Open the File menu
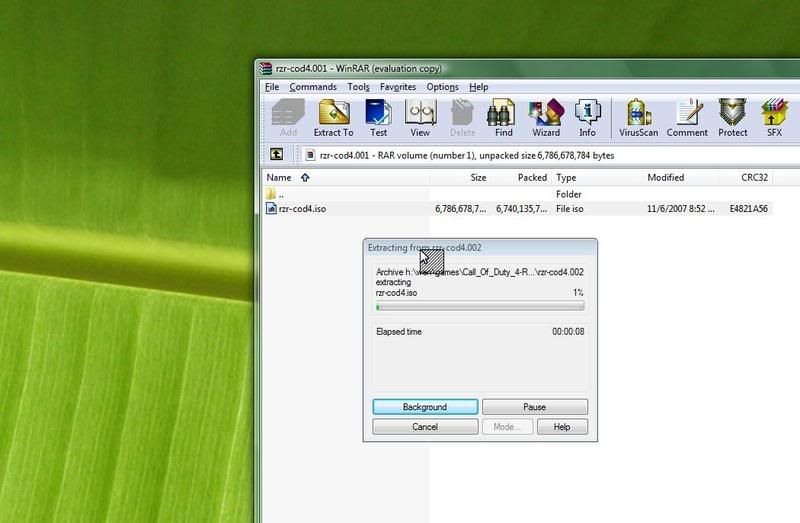The image size is (800, 523). tap(272, 87)
